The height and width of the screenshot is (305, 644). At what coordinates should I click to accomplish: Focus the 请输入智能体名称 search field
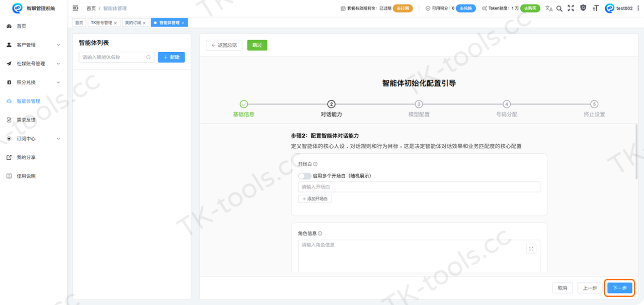[116, 57]
